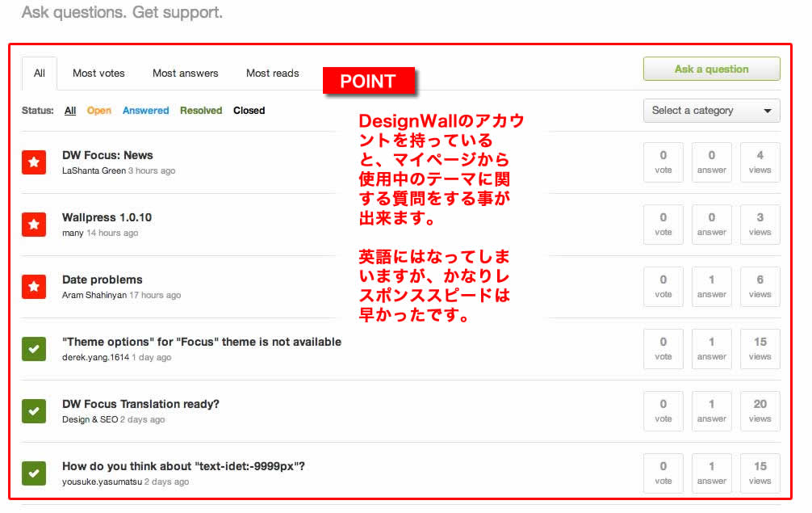812x513 pixels.
Task: Filter status by Answered
Action: pyautogui.click(x=145, y=111)
